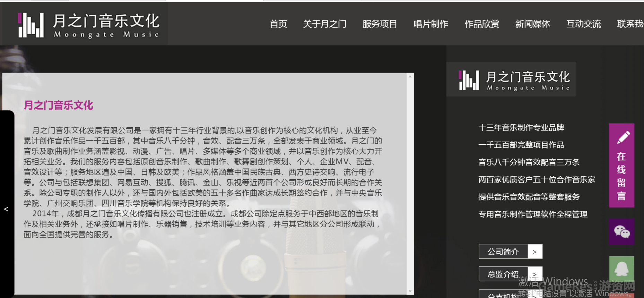
Task: Click the 月之门音乐文化 article heading
Action: point(59,105)
